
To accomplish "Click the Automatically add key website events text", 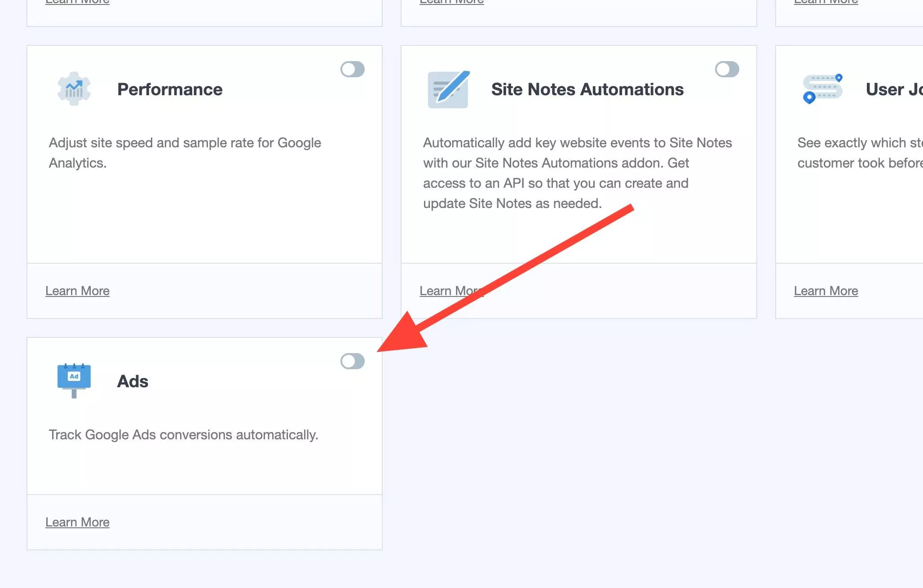I will click(577, 173).
